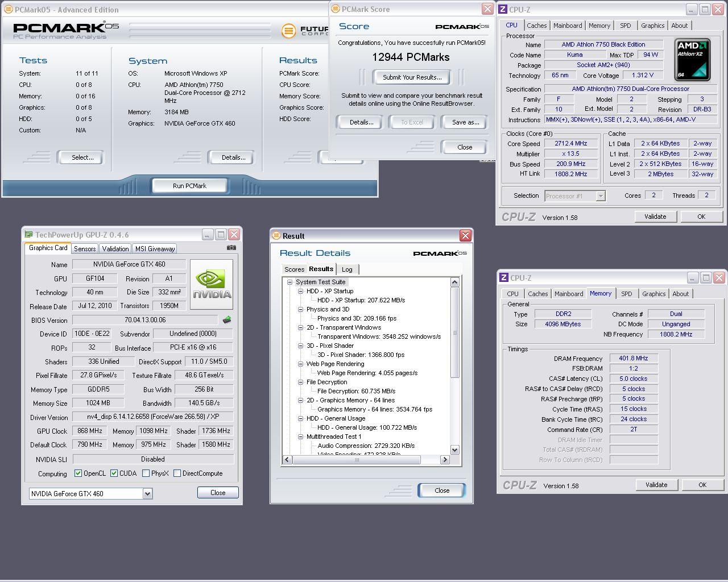Click the Result tree vertical scrollbar thumb
Image resolution: width=728 pixels, height=582 pixels.
455,333
